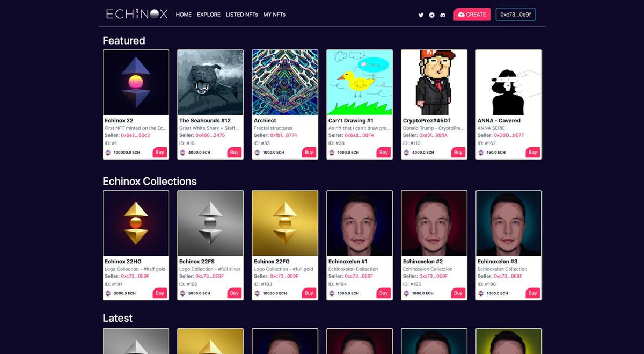Click the ID: #162 label
644x354 pixels.
487,143
